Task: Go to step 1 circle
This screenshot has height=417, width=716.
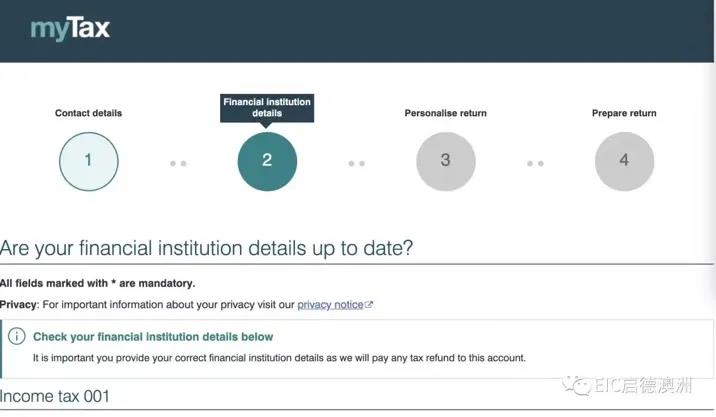Action: pos(88,161)
